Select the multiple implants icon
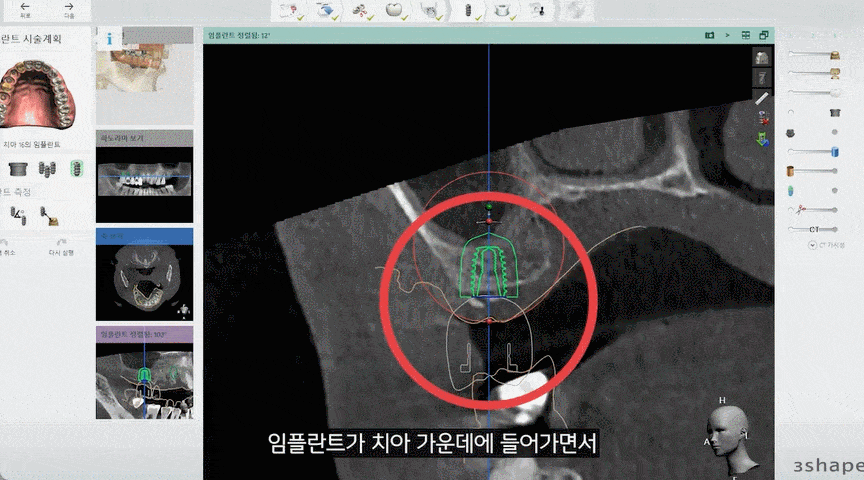Viewport: 864px width, 480px height. (x=47, y=169)
